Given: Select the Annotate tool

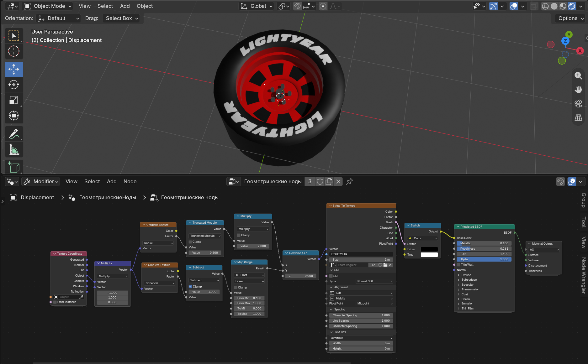Looking at the screenshot, I should [14, 134].
